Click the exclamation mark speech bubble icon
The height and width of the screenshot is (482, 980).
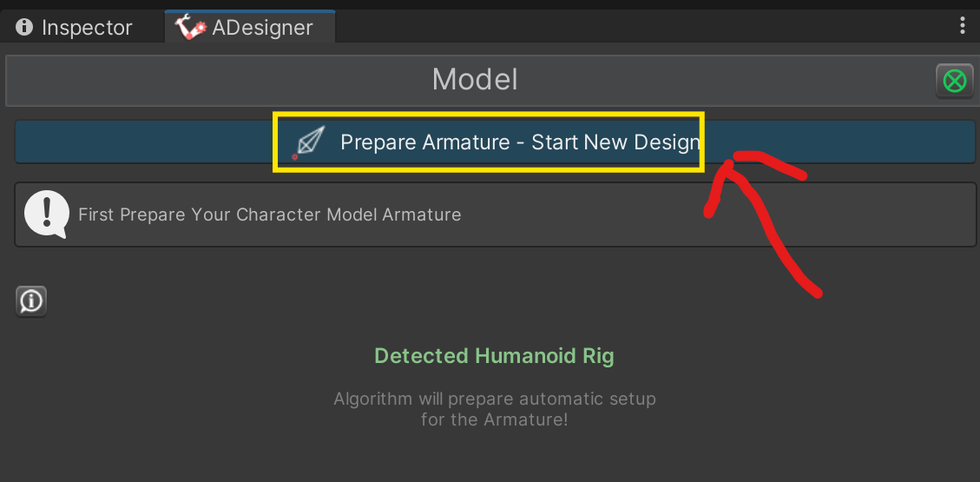point(46,215)
